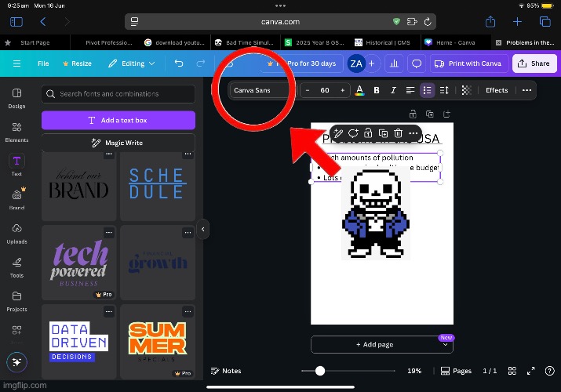Redo the last action
Viewport: 561px width, 392px height.
[201, 64]
